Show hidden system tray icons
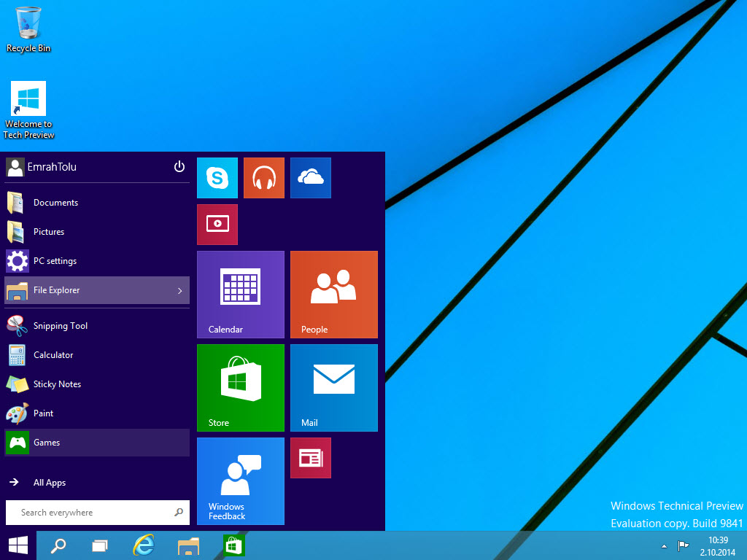 [x=664, y=546]
